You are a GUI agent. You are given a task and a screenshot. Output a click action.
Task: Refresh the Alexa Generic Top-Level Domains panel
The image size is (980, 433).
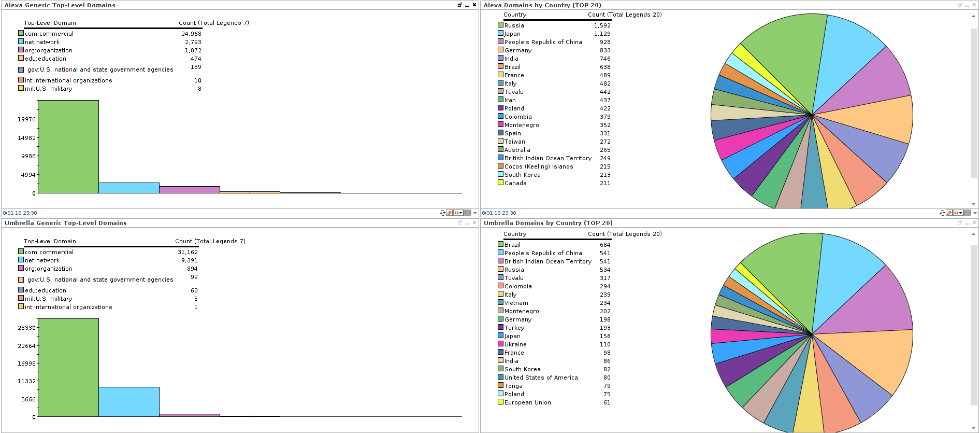coord(442,213)
